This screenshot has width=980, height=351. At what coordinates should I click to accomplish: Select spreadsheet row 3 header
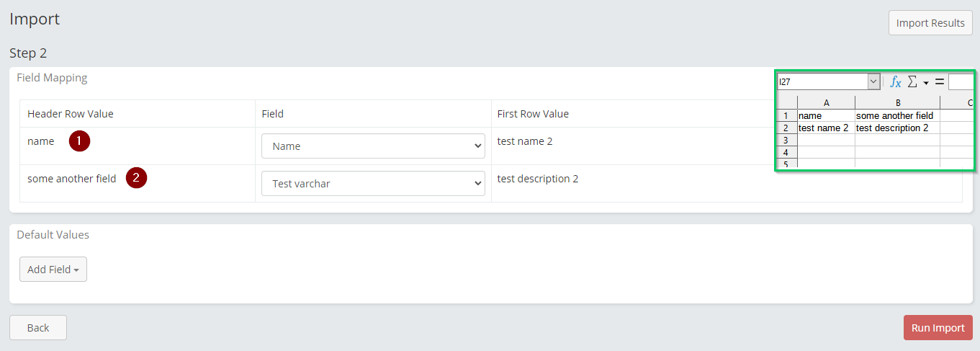point(786,140)
